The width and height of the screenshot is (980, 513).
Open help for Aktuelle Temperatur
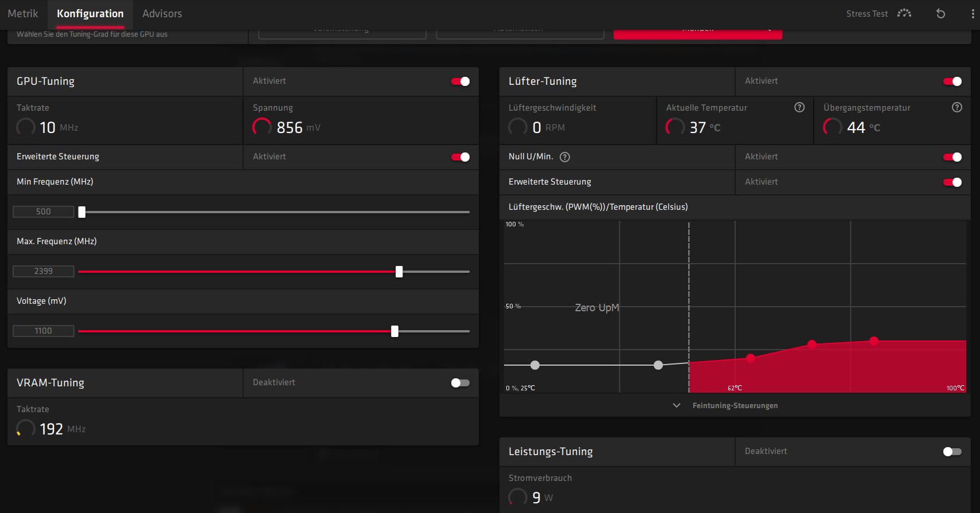pyautogui.click(x=799, y=107)
